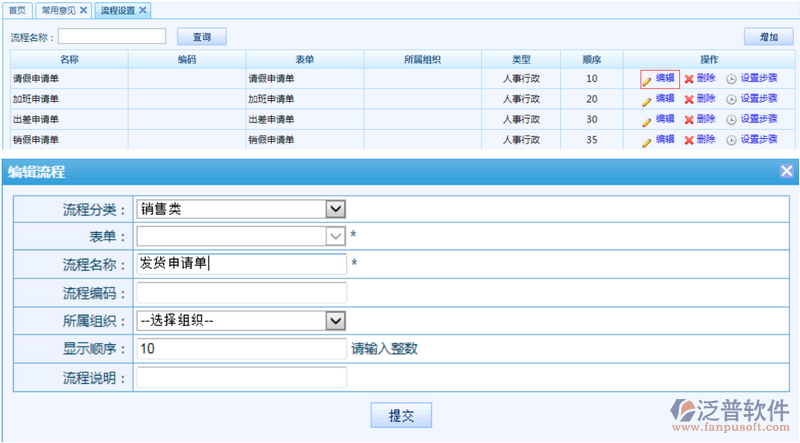This screenshot has width=800, height=443.
Task: Click the 流程说明 text field
Action: pyautogui.click(x=241, y=378)
